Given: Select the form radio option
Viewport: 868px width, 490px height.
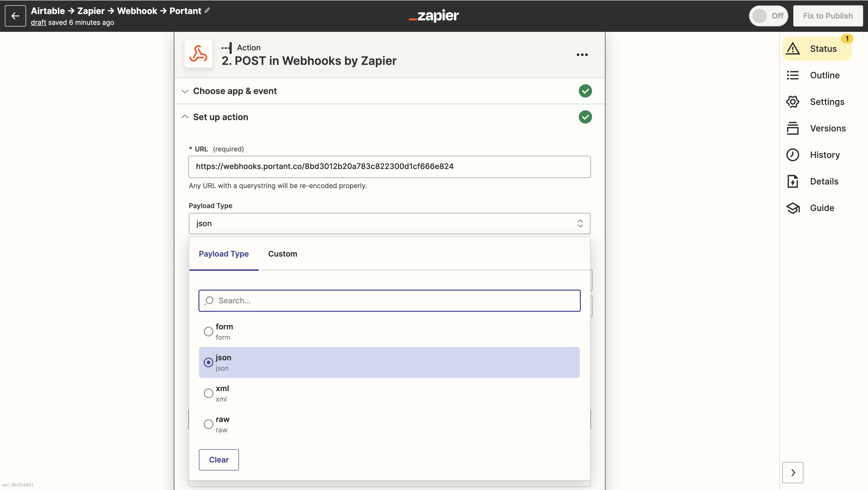Looking at the screenshot, I should tap(208, 332).
